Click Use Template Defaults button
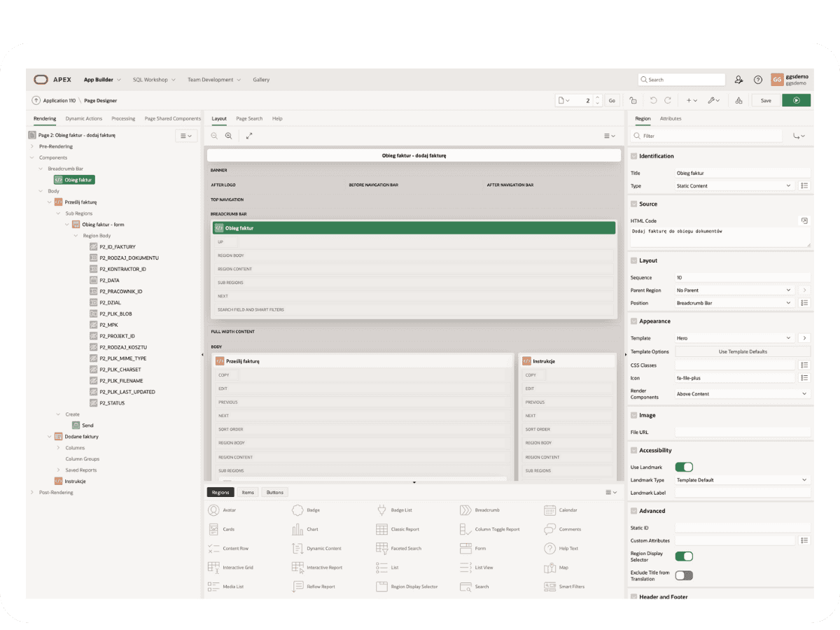The image size is (840, 630). (x=743, y=351)
